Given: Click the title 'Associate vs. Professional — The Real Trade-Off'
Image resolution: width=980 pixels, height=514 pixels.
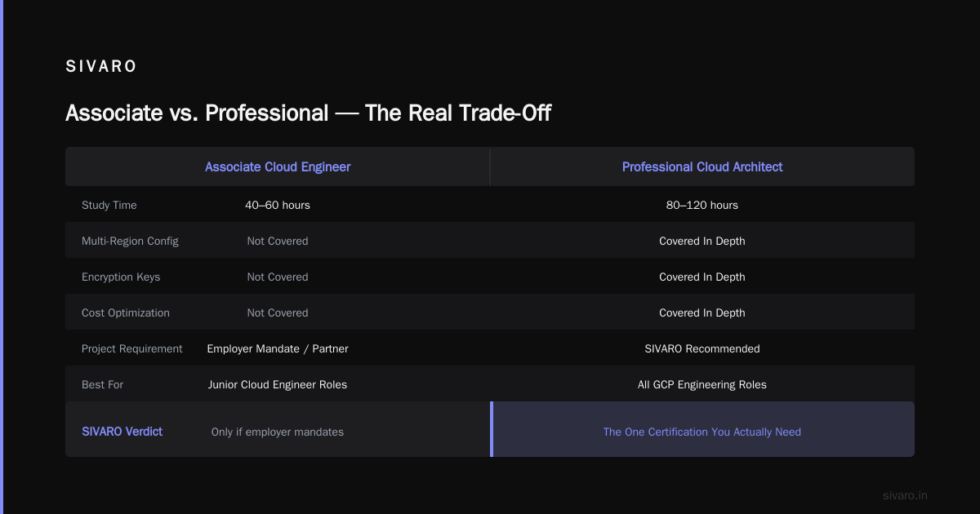Looking at the screenshot, I should click(308, 113).
